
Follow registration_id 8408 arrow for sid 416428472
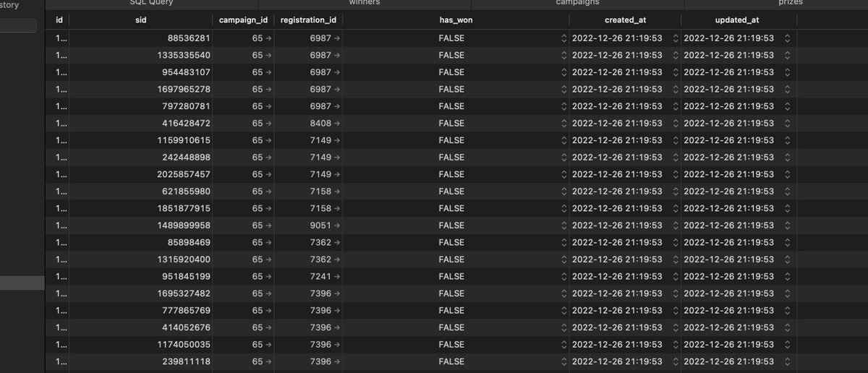(337, 123)
